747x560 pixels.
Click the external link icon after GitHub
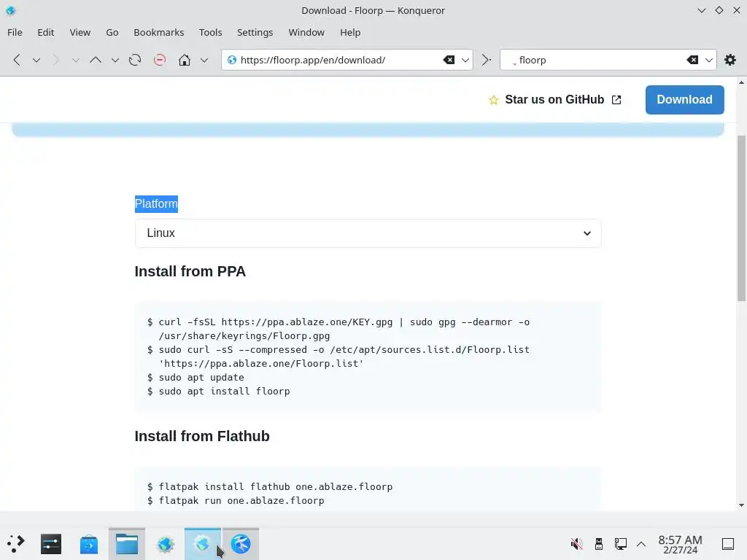coord(616,100)
